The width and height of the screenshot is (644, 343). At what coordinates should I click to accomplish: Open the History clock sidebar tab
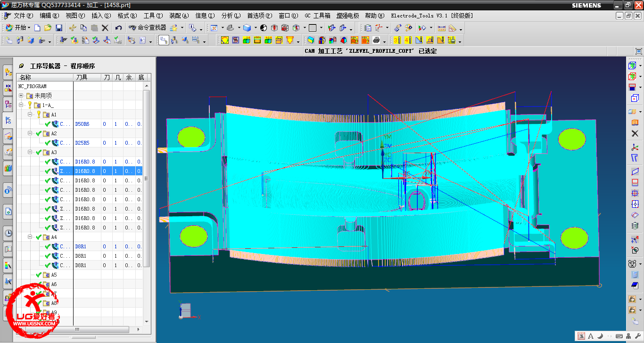pyautogui.click(x=8, y=233)
